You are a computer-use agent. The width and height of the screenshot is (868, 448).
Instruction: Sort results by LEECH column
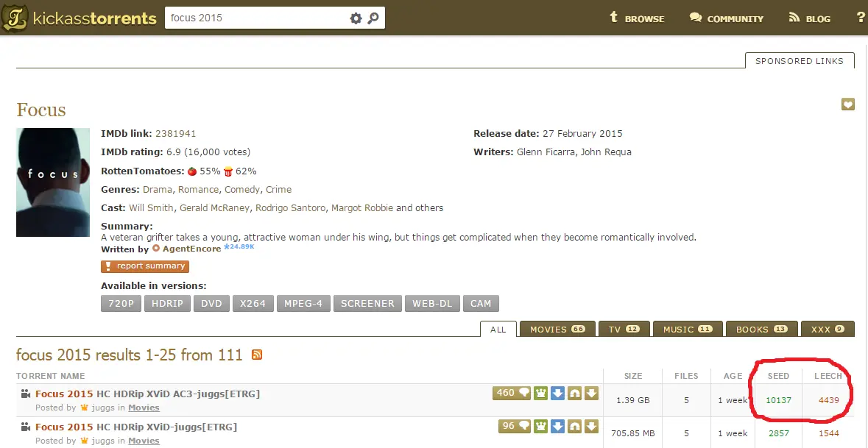(x=828, y=376)
